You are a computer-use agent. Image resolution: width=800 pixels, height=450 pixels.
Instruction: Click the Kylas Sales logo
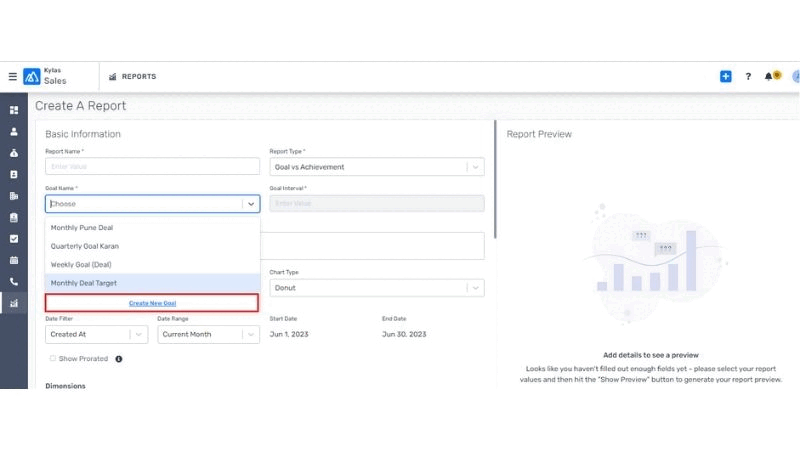[x=32, y=77]
